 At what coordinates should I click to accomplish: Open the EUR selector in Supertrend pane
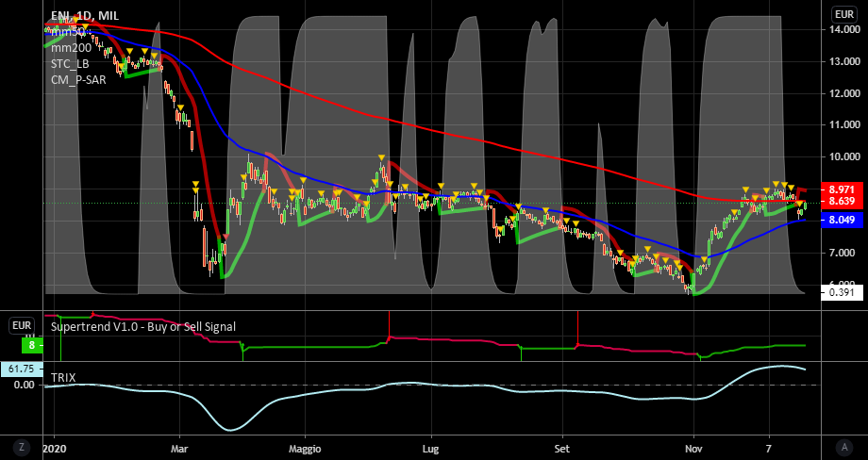pos(22,326)
